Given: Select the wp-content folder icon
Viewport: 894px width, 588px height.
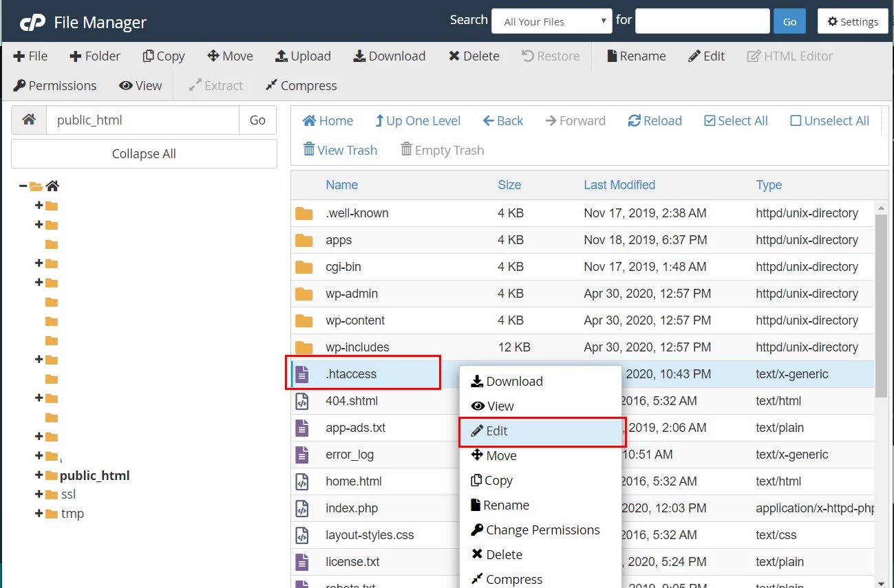Looking at the screenshot, I should point(304,320).
